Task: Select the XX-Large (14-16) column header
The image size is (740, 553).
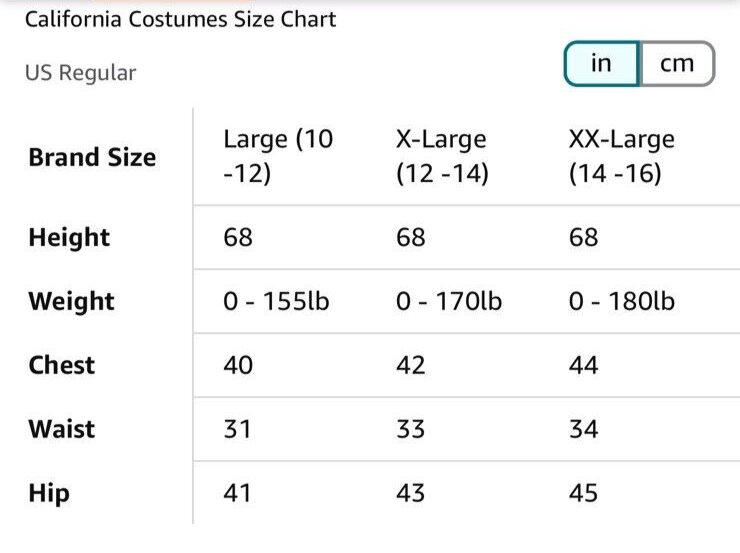Action: [x=622, y=156]
